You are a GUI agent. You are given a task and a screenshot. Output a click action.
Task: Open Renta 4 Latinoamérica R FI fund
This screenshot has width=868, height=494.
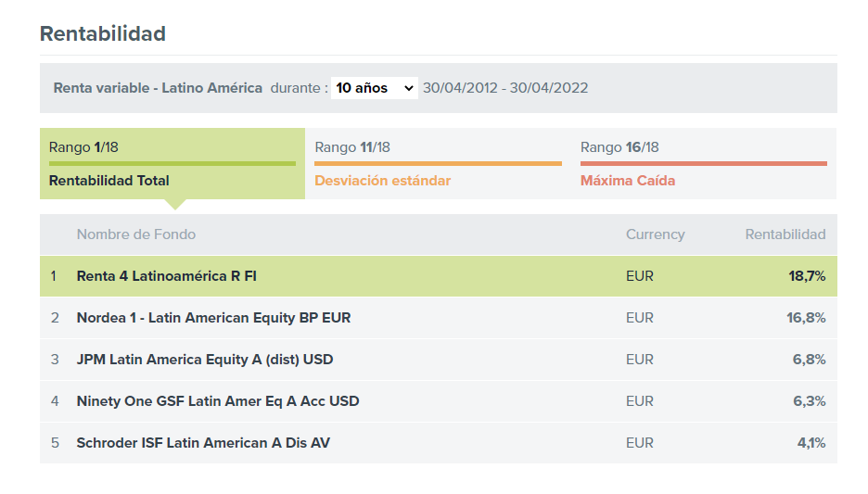(167, 276)
